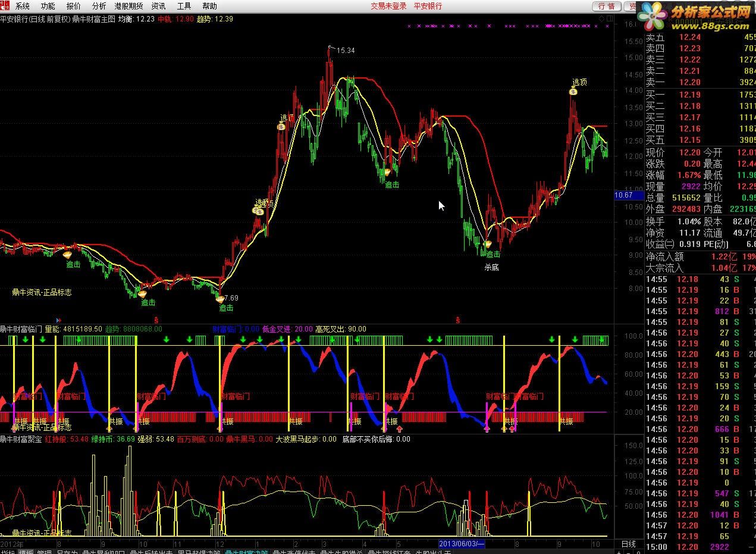This screenshot has width=756, height=554.
Task: Click the red up arrow in 财富临门 panel
Action: (x=400, y=428)
